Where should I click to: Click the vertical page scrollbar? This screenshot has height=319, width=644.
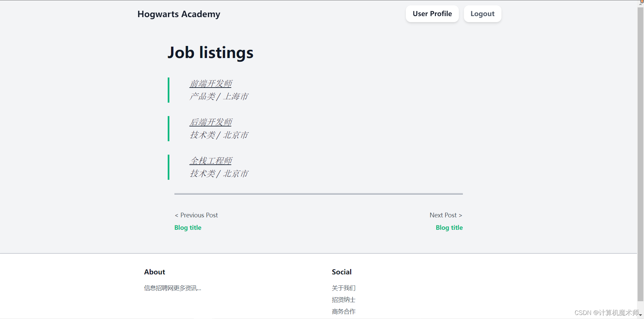640,154
